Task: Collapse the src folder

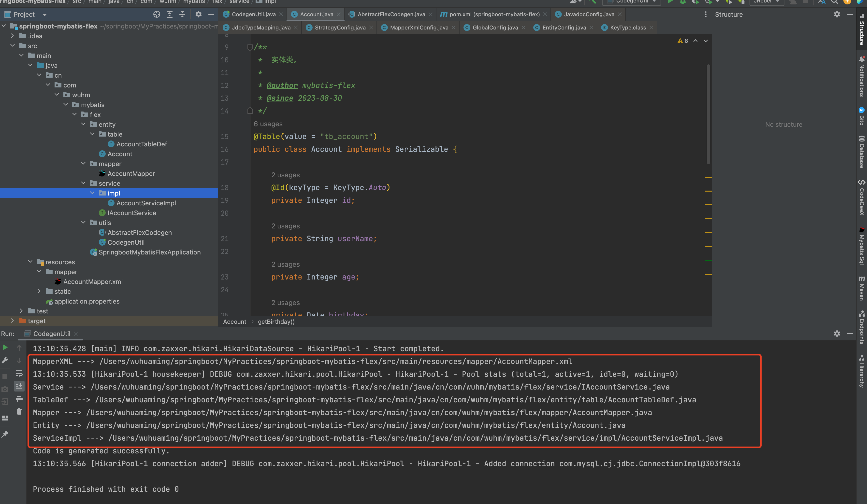Action: (13, 46)
